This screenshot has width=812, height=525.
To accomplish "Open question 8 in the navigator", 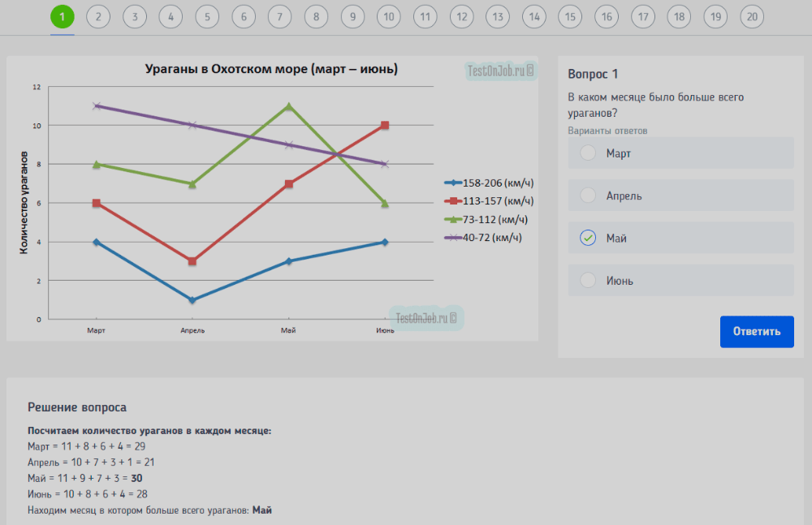I will 316,17.
